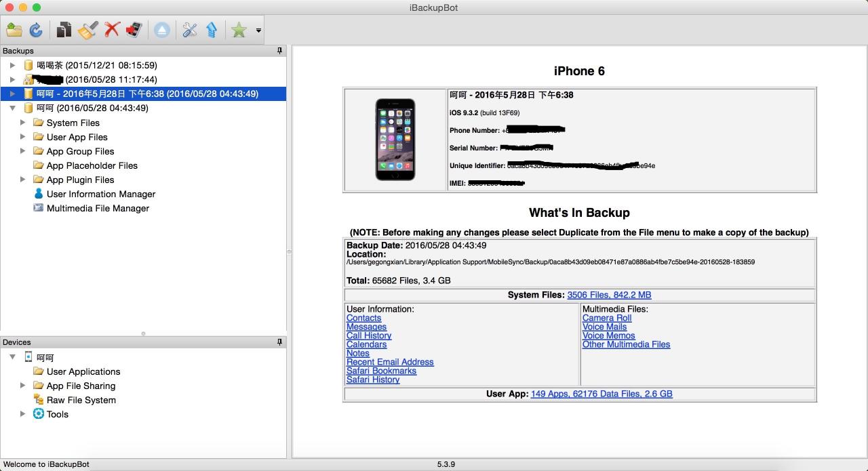The image size is (868, 471).
Task: Toggle the Devices panel pin
Action: click(279, 342)
